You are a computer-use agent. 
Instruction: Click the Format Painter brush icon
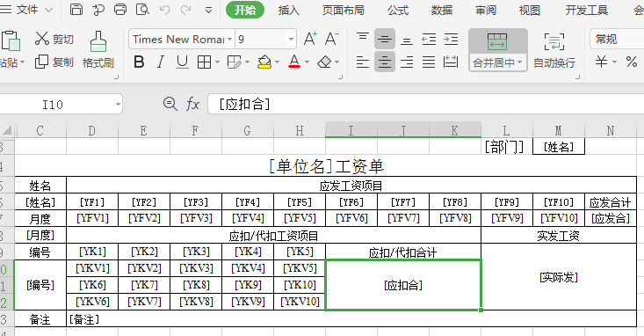point(98,41)
